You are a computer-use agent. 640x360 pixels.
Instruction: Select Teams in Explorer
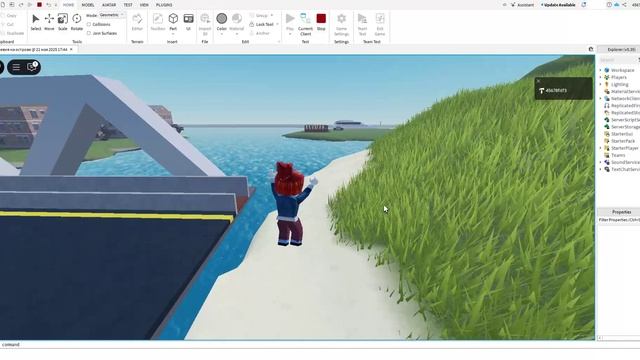coord(615,155)
